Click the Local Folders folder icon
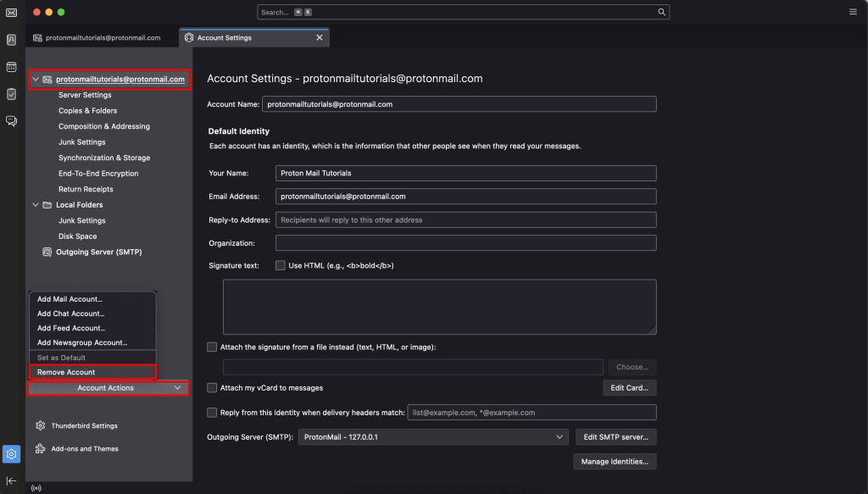Image resolution: width=868 pixels, height=494 pixels. (x=47, y=205)
